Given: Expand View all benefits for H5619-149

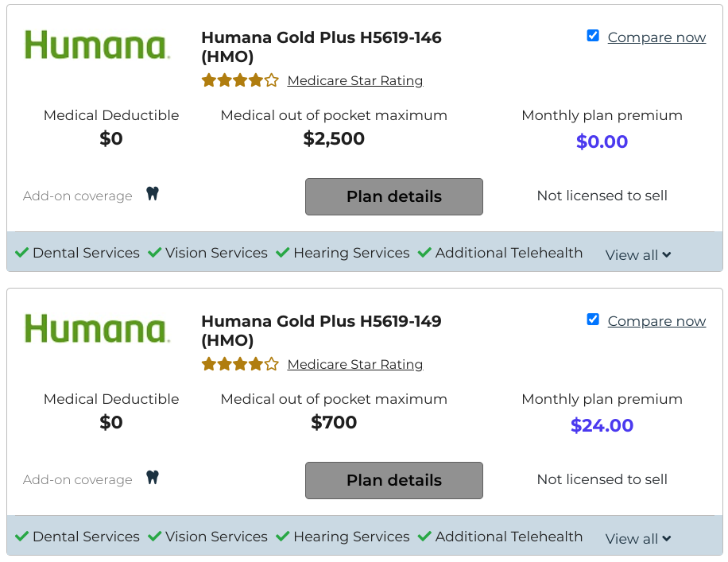Looking at the screenshot, I should (x=638, y=539).
